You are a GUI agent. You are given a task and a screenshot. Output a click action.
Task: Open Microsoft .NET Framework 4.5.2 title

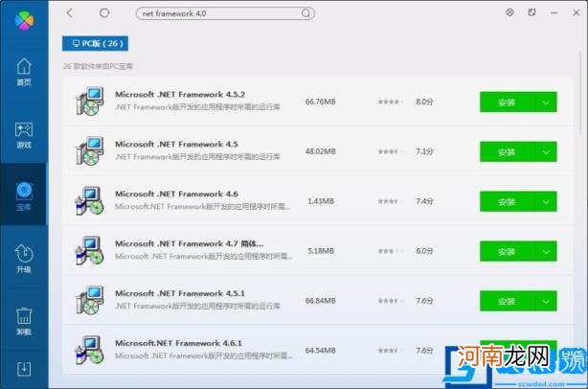coord(180,95)
